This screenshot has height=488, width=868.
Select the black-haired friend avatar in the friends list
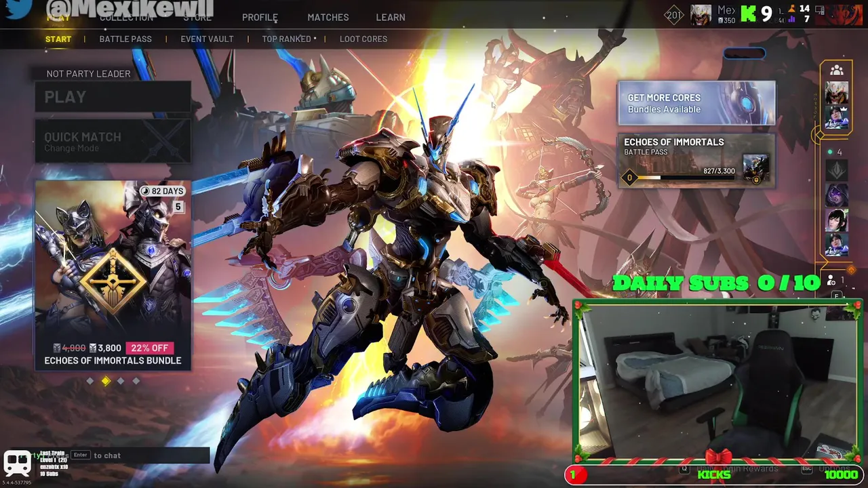click(x=836, y=220)
